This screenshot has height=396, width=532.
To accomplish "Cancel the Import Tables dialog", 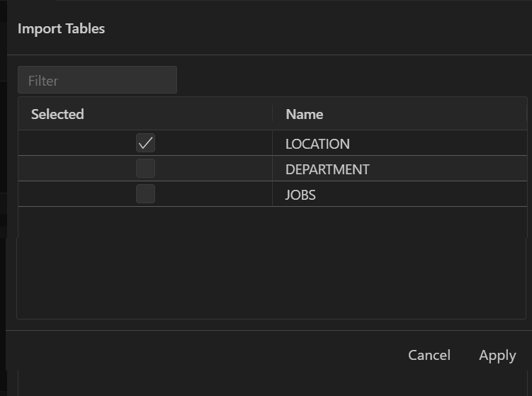I will pyautogui.click(x=429, y=355).
